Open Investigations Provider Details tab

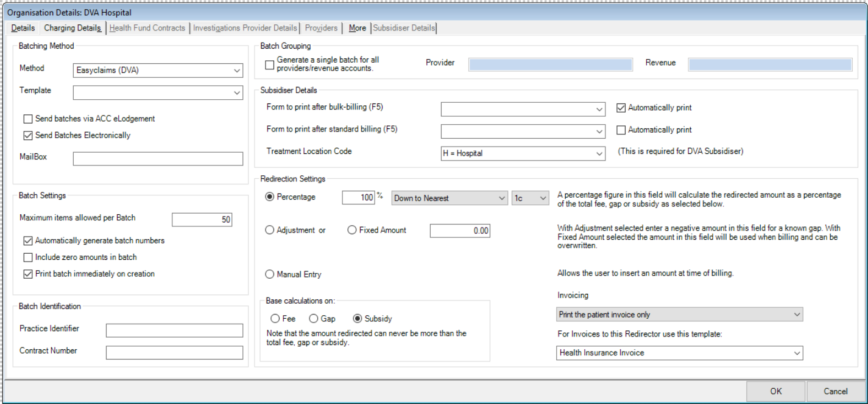click(245, 28)
